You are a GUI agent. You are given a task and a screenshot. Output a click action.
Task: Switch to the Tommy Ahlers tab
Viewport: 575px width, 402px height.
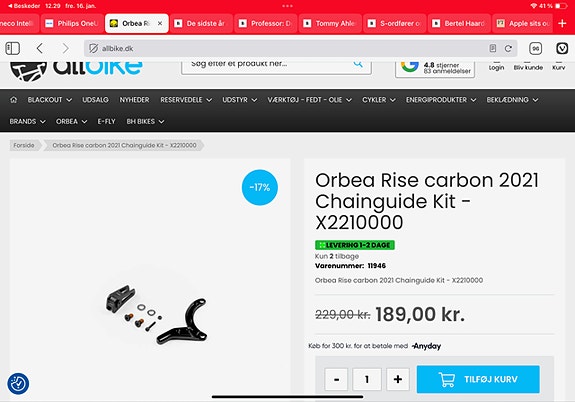coord(330,23)
